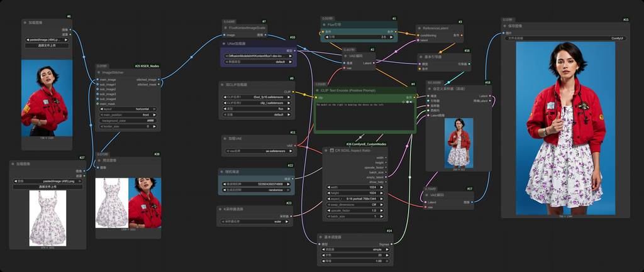Collapse the load image node with pastedImage (495).png
The image size is (644, 272).
(x=13, y=164)
